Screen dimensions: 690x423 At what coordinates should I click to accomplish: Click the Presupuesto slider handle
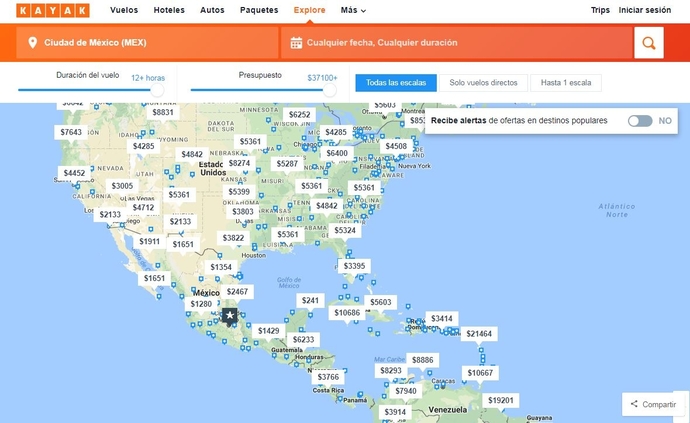(329, 90)
